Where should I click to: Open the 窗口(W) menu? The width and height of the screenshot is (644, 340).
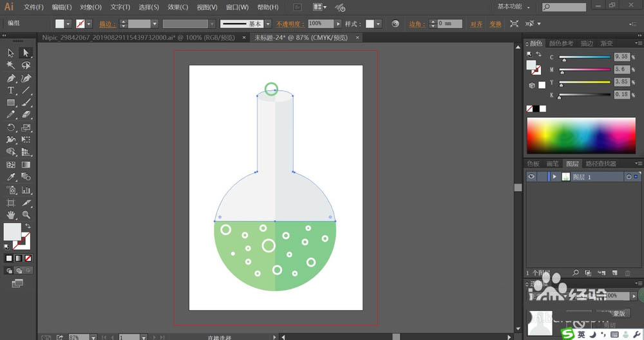(238, 7)
